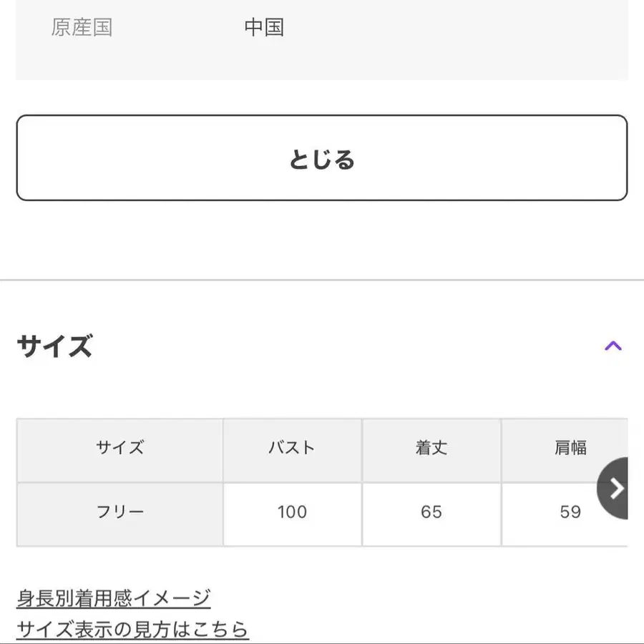Click the 肩幅 column header
Image resolution: width=644 pixels, height=644 pixels.
(x=569, y=448)
